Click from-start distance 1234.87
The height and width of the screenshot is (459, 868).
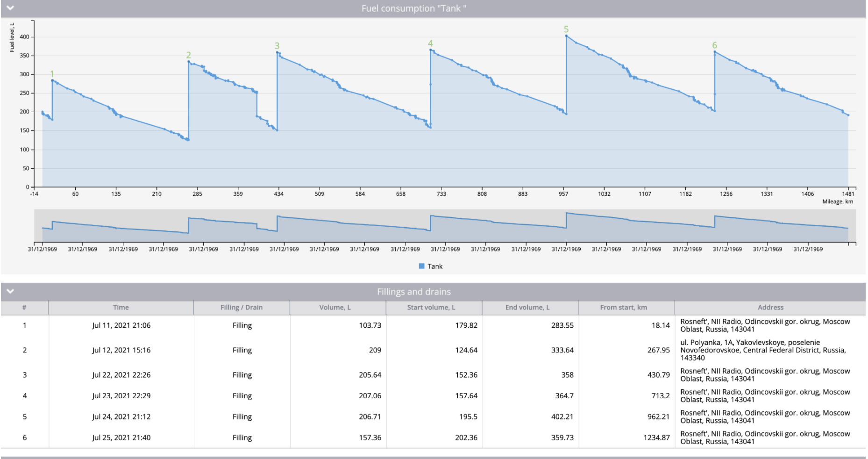[x=657, y=438]
